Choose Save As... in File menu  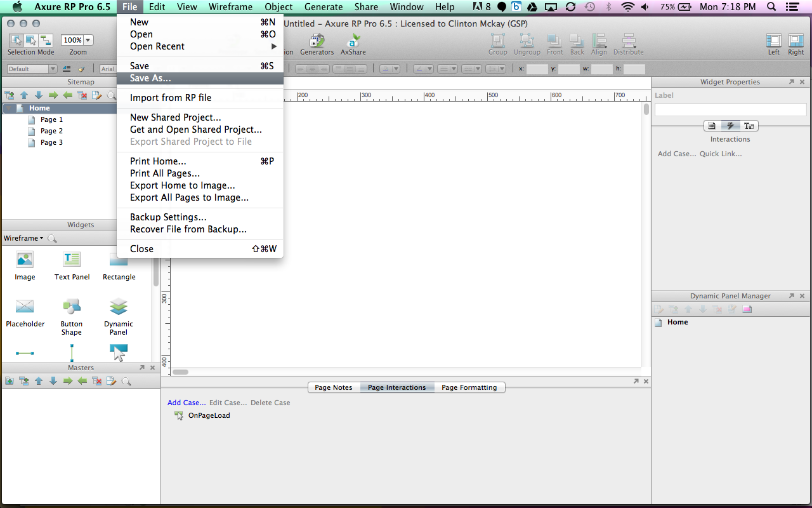coord(200,78)
